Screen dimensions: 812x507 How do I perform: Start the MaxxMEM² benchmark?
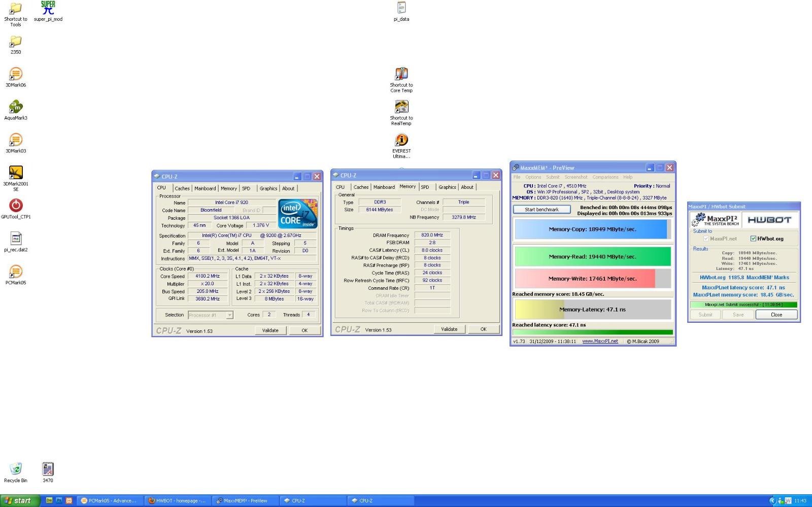542,210
